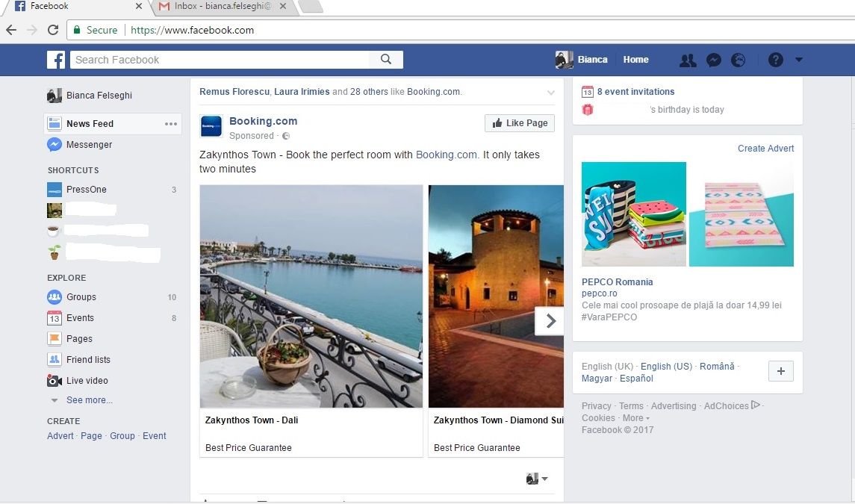The width and height of the screenshot is (855, 504).
Task: Click Zakynthos Town - Dali title
Action: [x=252, y=420]
